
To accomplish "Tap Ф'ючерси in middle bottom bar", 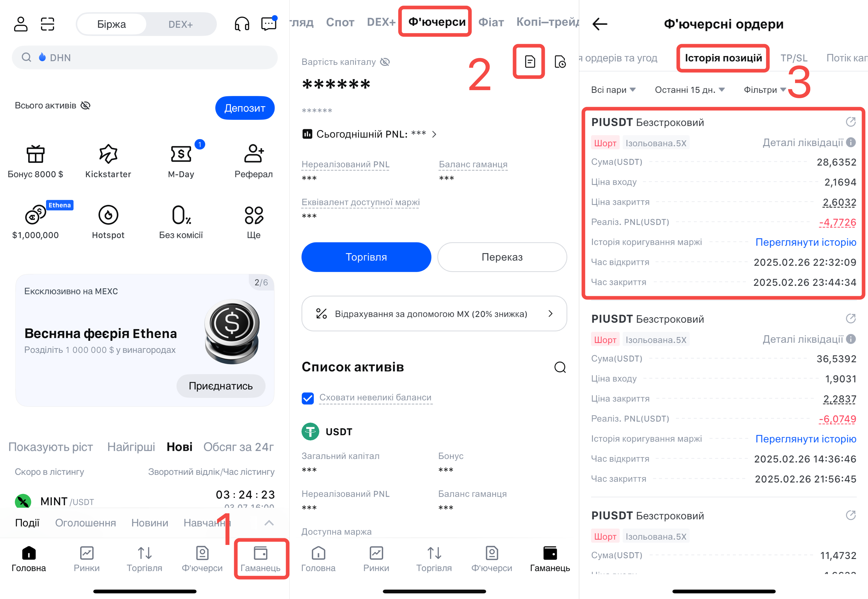I will [492, 559].
